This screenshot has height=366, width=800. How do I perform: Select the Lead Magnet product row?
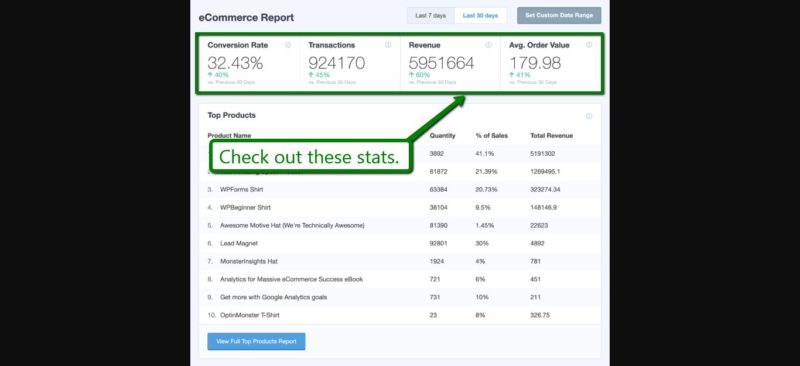[x=399, y=243]
